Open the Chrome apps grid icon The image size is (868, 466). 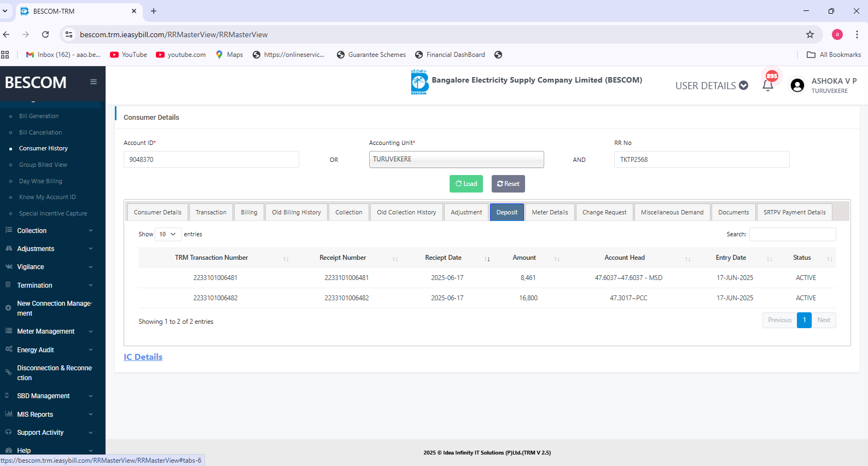[x=5, y=55]
